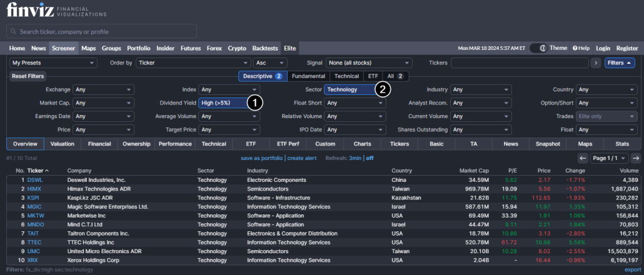Click the save as portfolio link

(262, 158)
